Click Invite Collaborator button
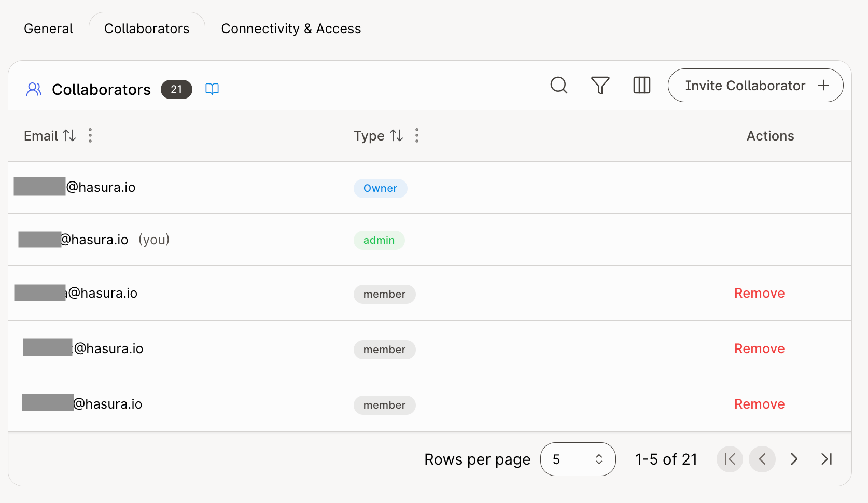 pyautogui.click(x=755, y=86)
